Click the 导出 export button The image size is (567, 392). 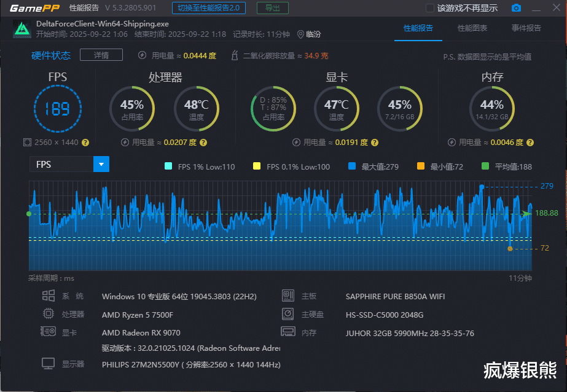coord(273,8)
